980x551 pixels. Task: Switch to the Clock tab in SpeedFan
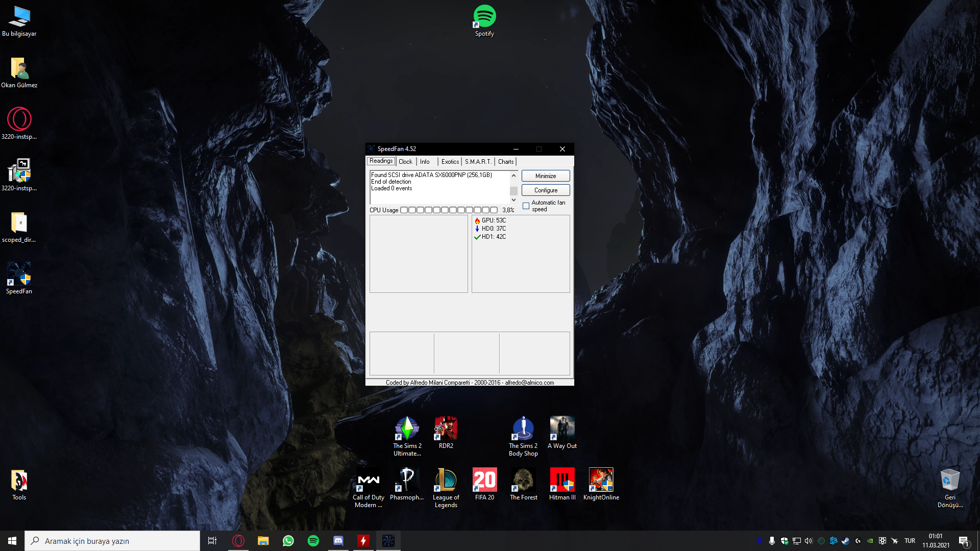pyautogui.click(x=405, y=162)
